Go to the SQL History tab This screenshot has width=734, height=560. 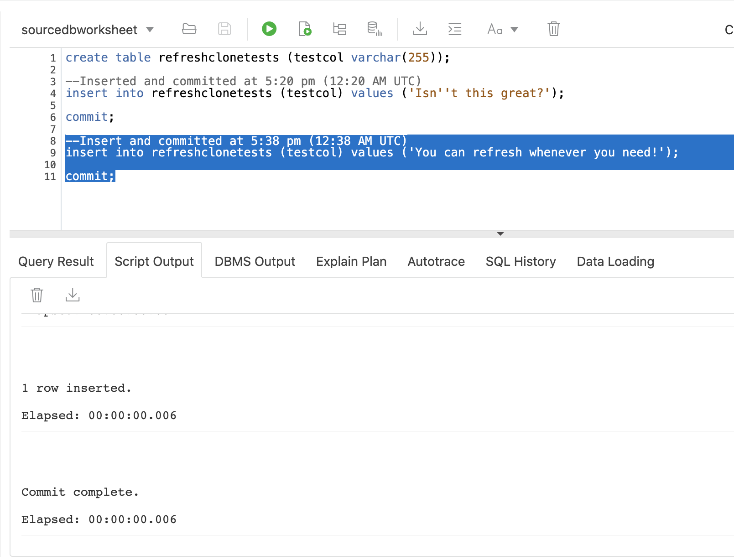521,261
